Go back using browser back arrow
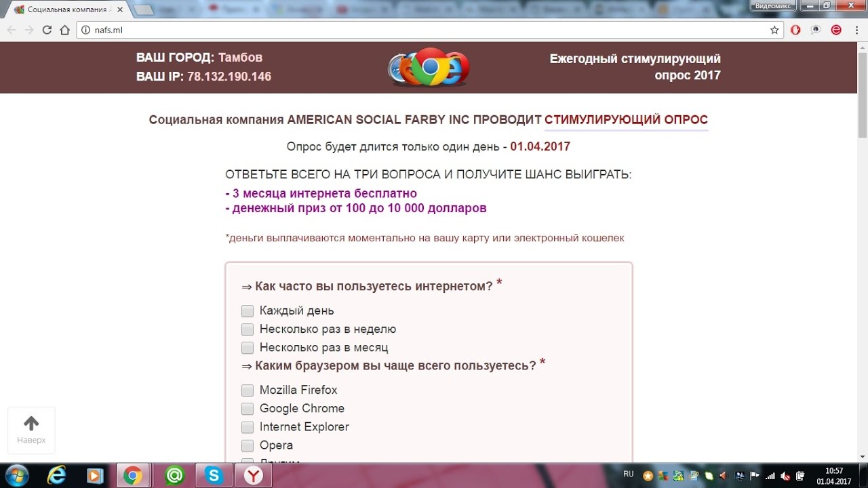 coord(12,30)
